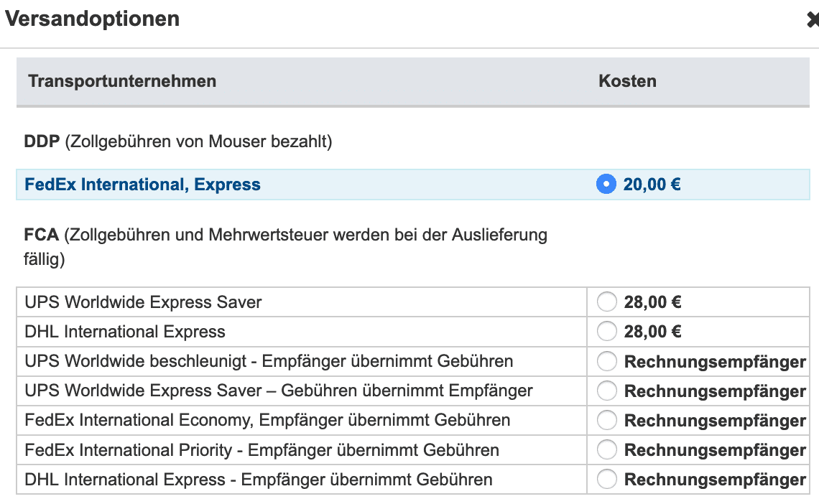Click the 'DHL International Express' name in 28,00 € row
The height and width of the screenshot is (504, 819).
point(125,331)
